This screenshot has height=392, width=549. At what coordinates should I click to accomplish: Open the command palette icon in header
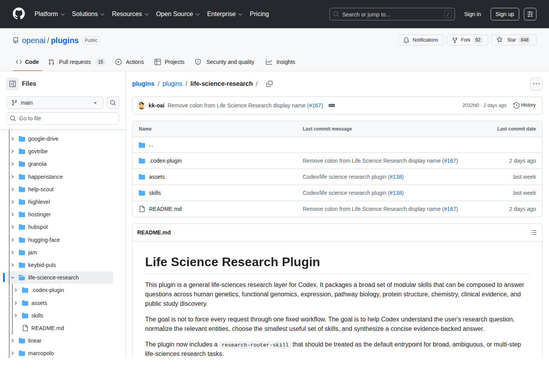(x=530, y=14)
